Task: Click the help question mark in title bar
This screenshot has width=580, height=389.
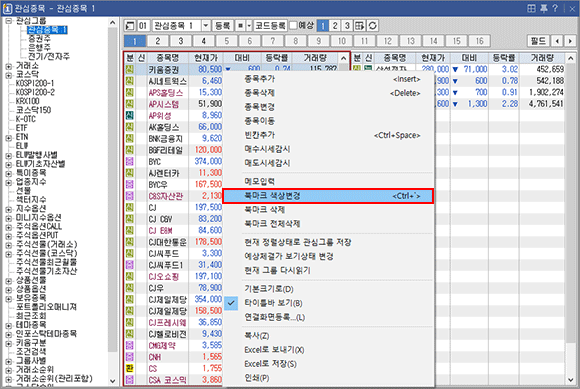Action: tap(555, 8)
